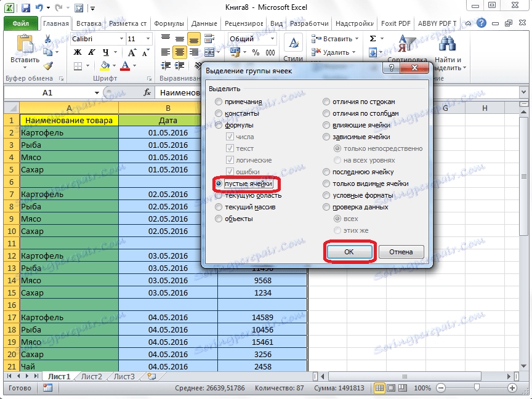This screenshot has height=399, width=532.
Task: Center-align text with the center alignment icon
Action: tap(179, 52)
